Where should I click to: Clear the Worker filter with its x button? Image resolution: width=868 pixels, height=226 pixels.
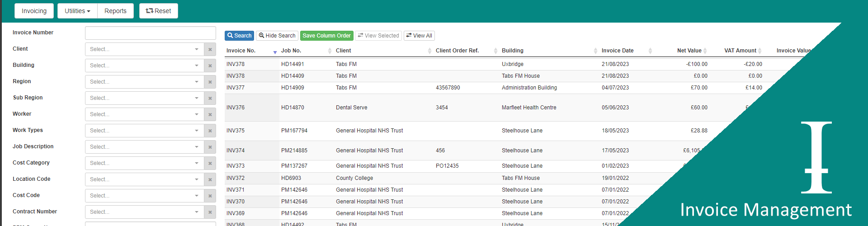pos(210,114)
